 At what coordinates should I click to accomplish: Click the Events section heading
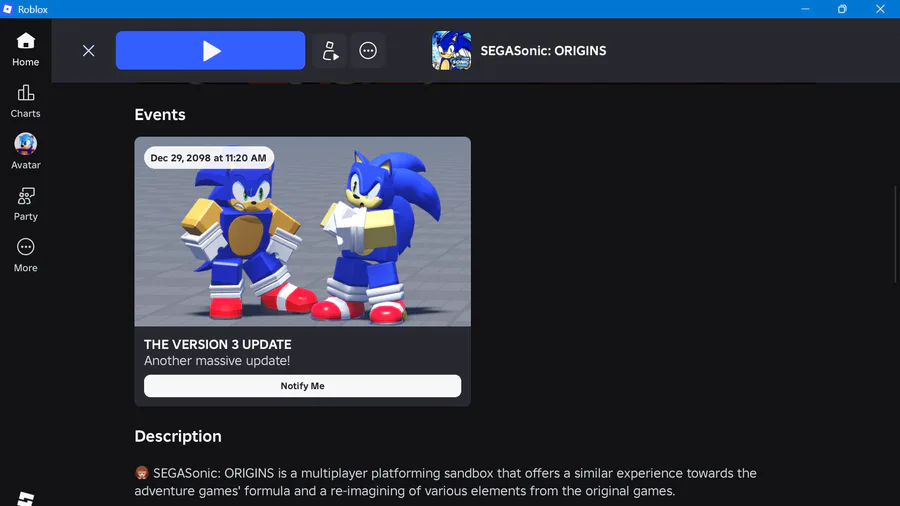[160, 115]
